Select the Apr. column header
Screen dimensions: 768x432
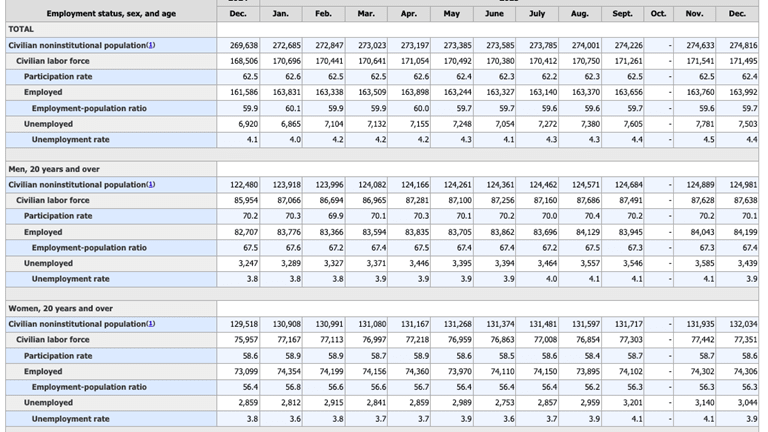(409, 14)
